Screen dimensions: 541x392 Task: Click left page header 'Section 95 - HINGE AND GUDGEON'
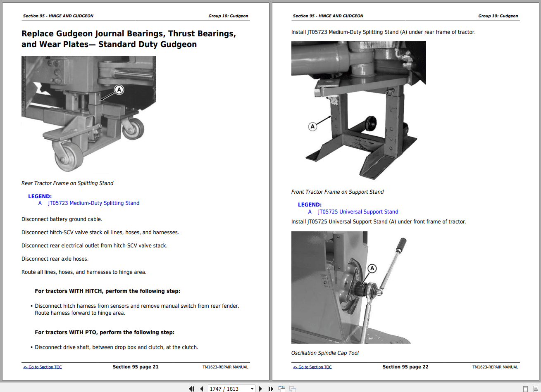point(58,16)
